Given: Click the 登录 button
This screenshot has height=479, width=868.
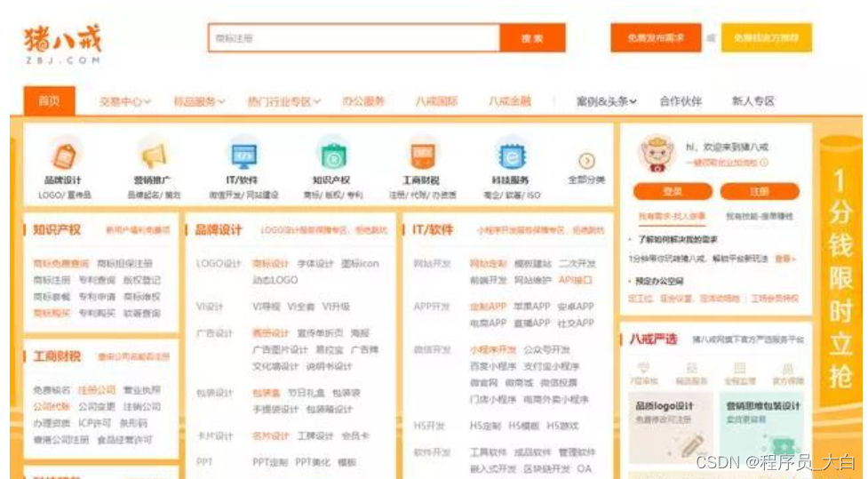Looking at the screenshot, I should (672, 191).
